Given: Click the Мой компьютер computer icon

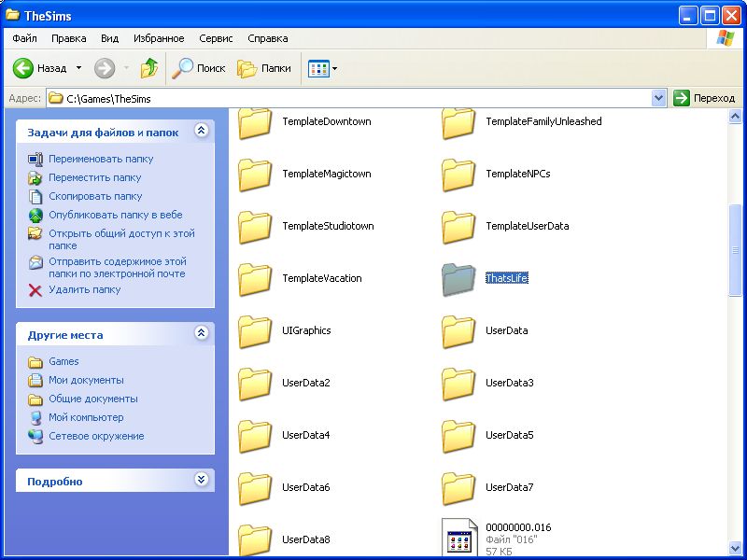Looking at the screenshot, I should coord(35,417).
